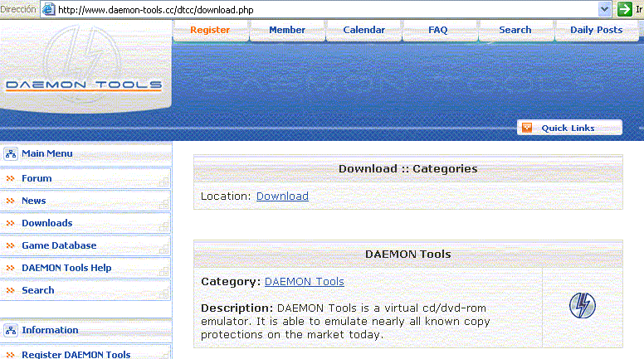Click the green Go arrow button
Image resolution: width=644 pixels, height=359 pixels.
(x=624, y=9)
